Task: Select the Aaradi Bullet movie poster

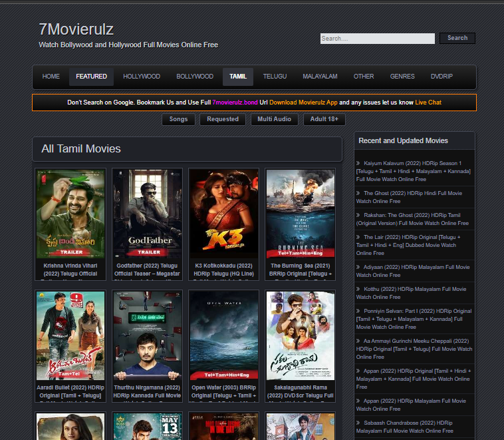Action: coord(70,335)
